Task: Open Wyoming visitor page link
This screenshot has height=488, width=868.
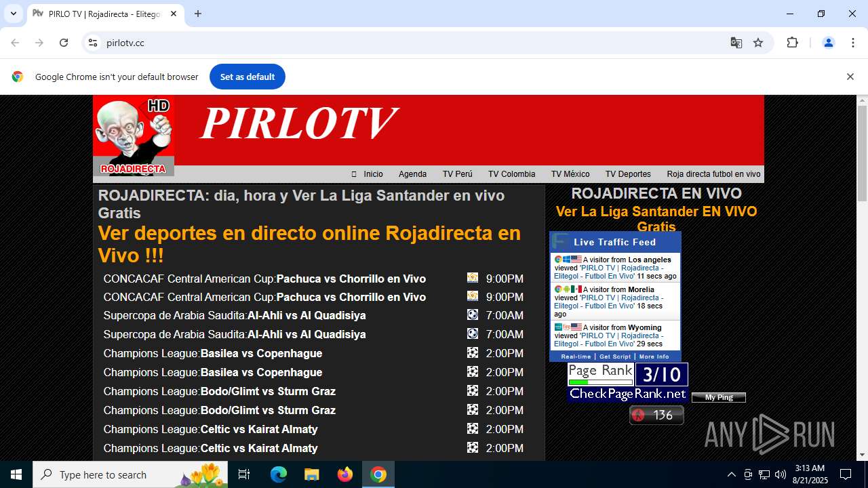Action: click(x=609, y=340)
